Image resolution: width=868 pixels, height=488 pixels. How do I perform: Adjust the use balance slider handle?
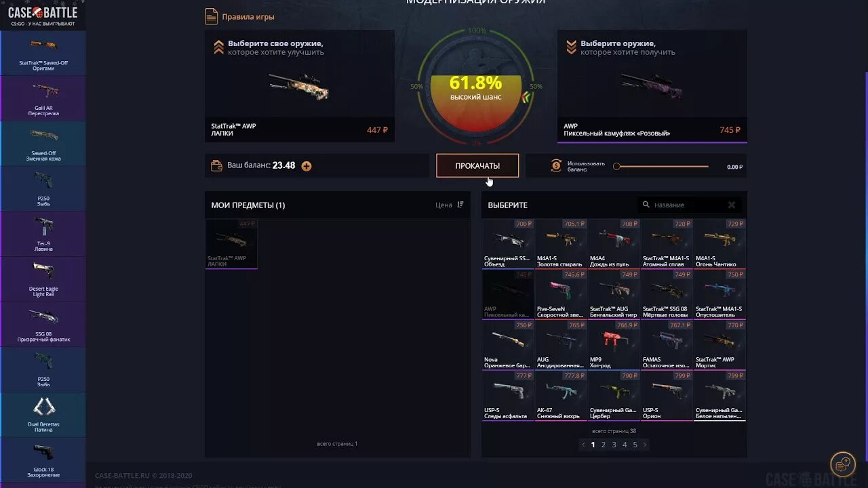[x=616, y=166]
